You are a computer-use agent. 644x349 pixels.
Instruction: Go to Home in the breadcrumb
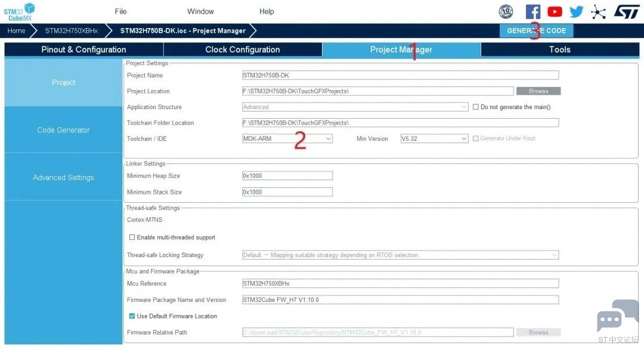[16, 30]
